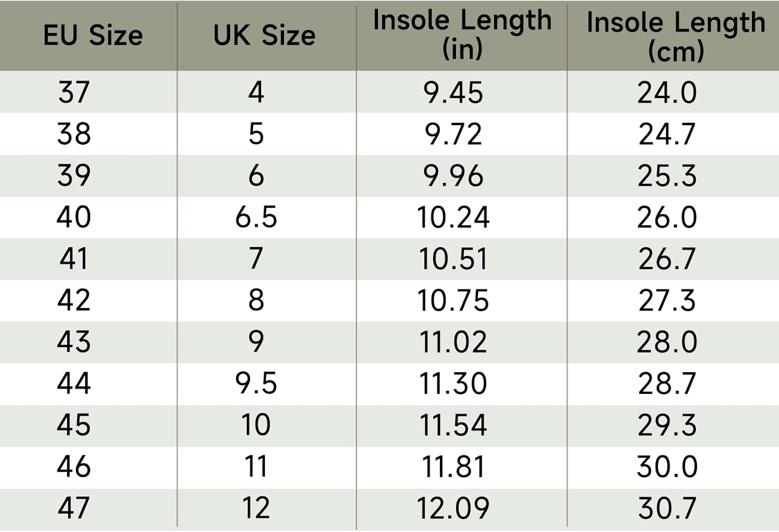Click the 24.7 cm insole value

click(x=667, y=134)
